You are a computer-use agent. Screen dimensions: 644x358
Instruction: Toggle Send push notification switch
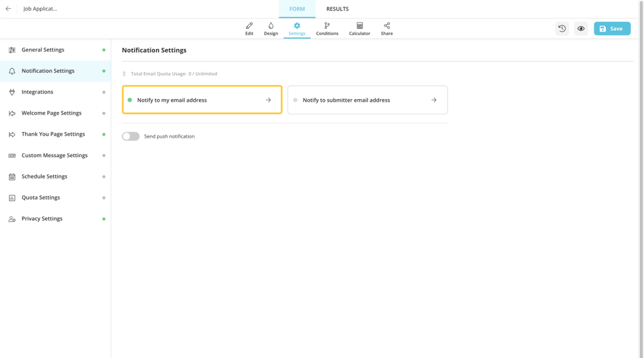(x=131, y=137)
